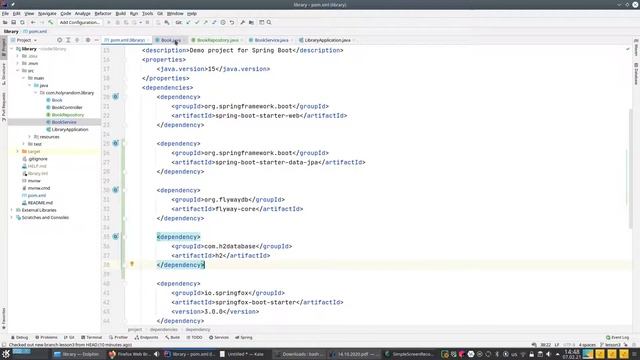Click Expand All icon in Project panel
640x360 pixels.
(68, 40)
